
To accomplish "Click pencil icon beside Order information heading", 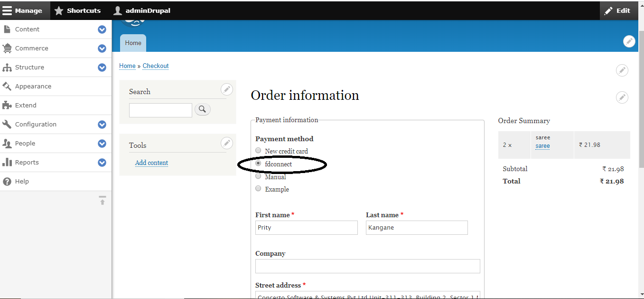I will [x=622, y=97].
